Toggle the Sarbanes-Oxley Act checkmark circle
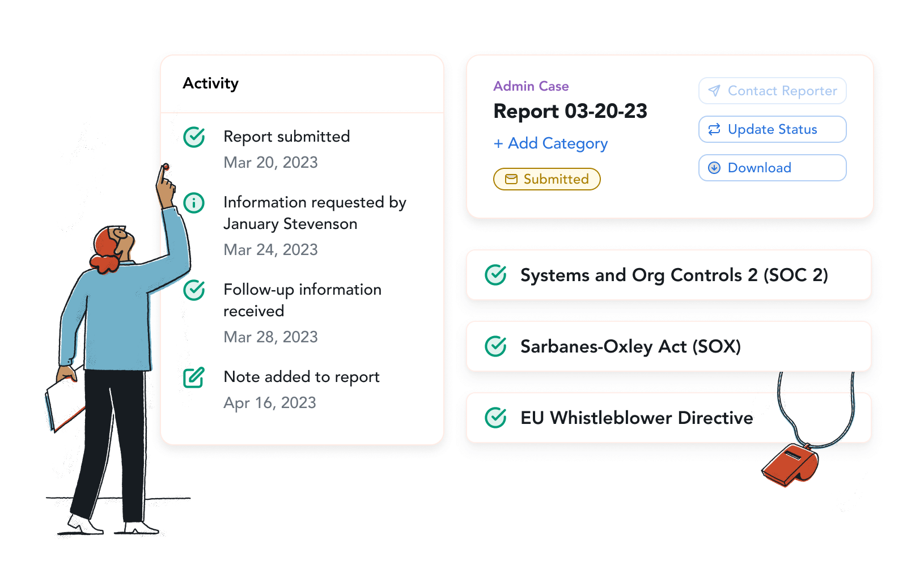This screenshot has height=569, width=924. pos(496,346)
